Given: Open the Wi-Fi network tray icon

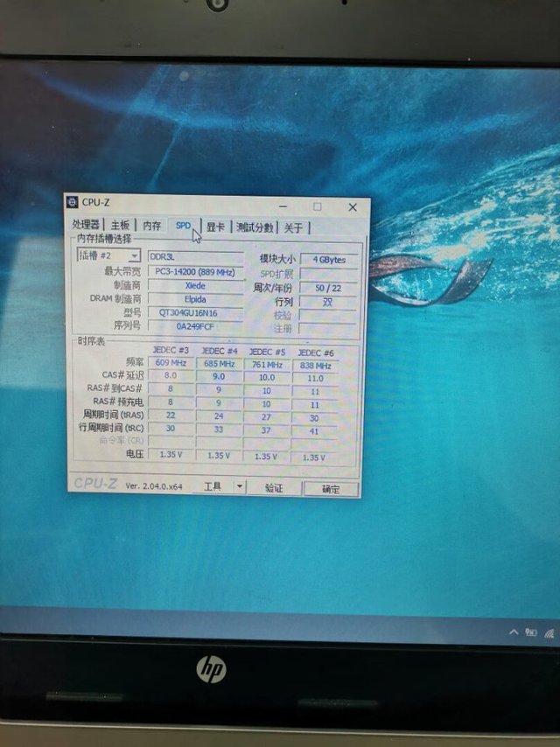Looking at the screenshot, I should [x=549, y=633].
